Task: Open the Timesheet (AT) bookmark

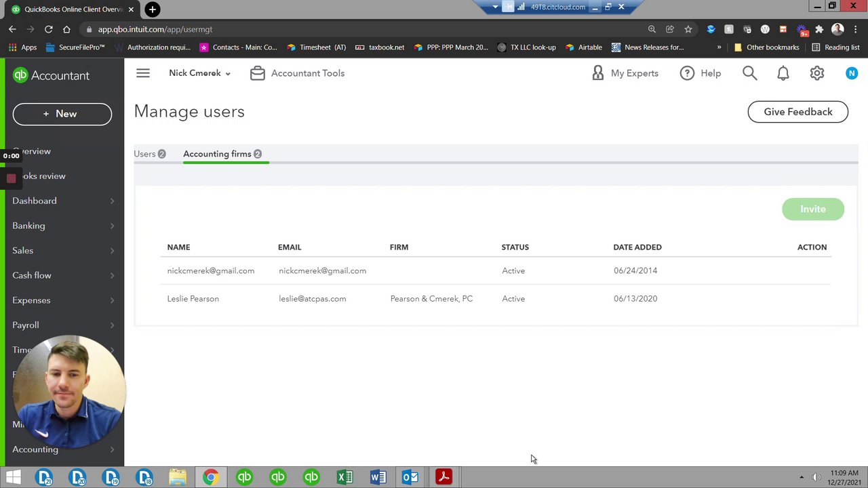Action: point(316,47)
